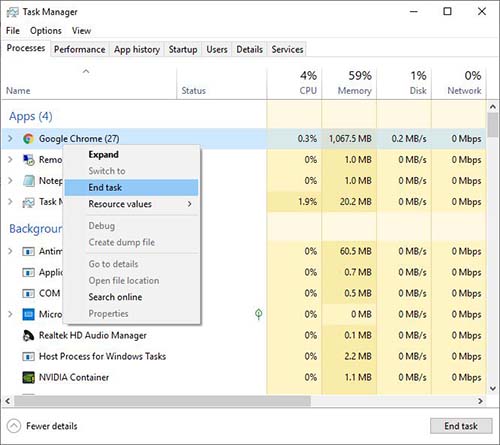Click the Realtek HD Audio Manager icon
The image size is (500, 445).
(28, 335)
